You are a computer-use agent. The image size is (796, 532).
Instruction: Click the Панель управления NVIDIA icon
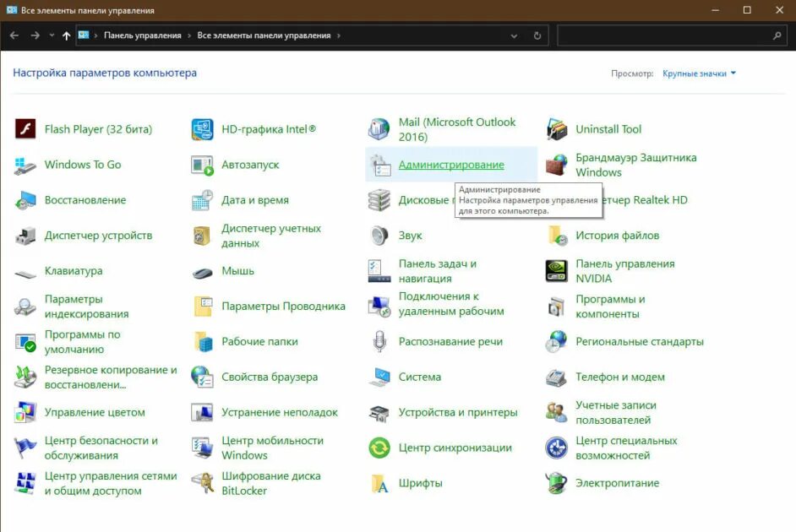coord(556,271)
